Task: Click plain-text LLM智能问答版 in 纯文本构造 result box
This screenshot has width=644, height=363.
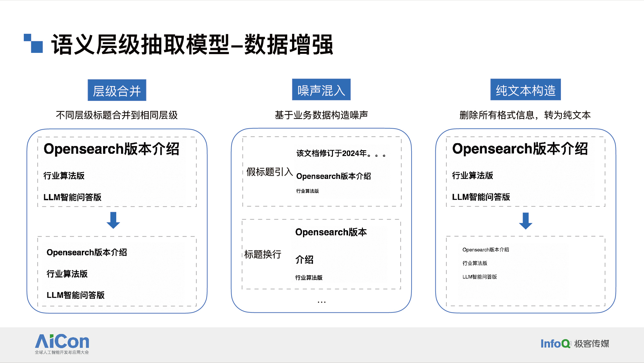Action: [x=479, y=277]
